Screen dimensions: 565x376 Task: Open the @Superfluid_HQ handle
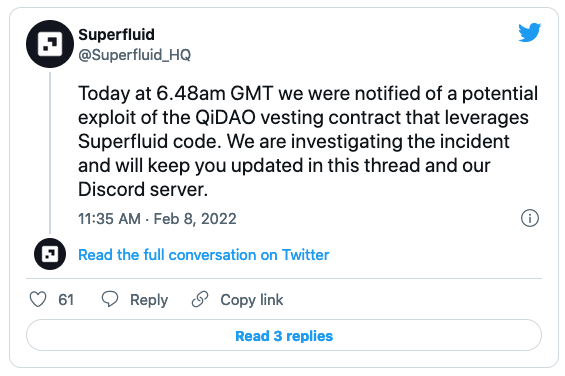(134, 55)
